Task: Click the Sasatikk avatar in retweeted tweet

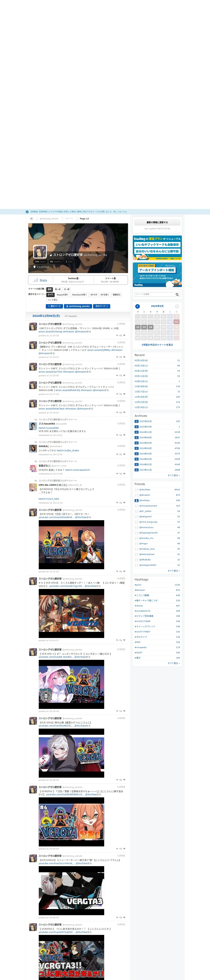Action: tap(33, 426)
